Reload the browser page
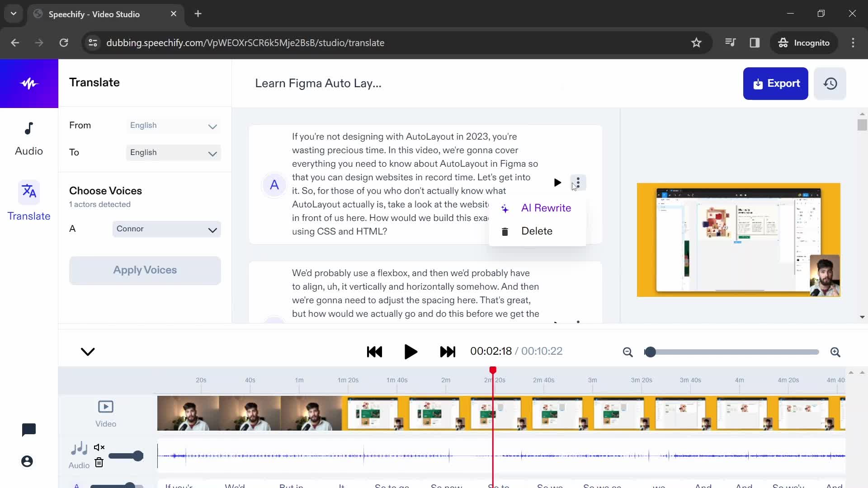The image size is (868, 488). (x=64, y=42)
